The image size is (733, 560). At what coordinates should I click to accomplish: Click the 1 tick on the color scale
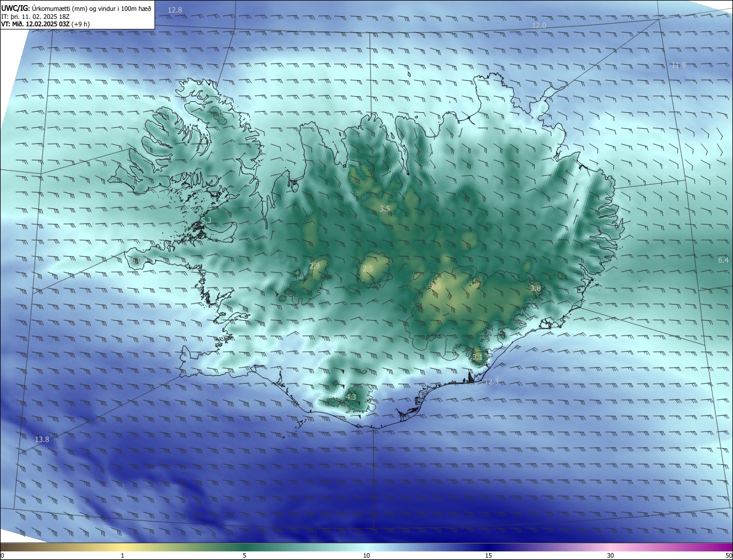(x=123, y=555)
